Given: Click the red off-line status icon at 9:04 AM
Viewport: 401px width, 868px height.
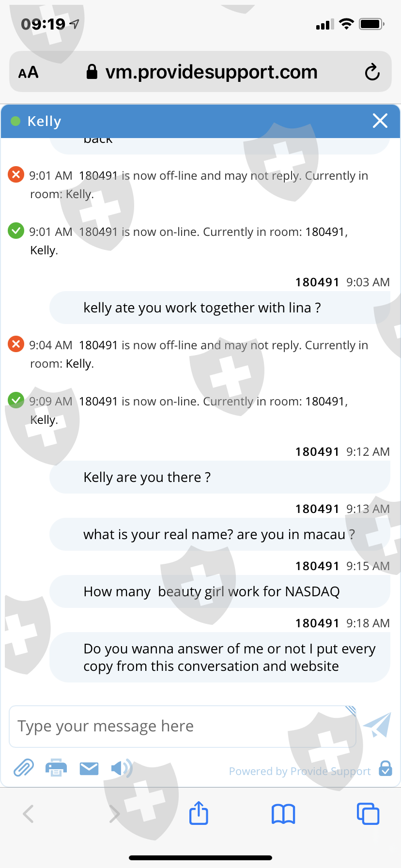Looking at the screenshot, I should (16, 344).
